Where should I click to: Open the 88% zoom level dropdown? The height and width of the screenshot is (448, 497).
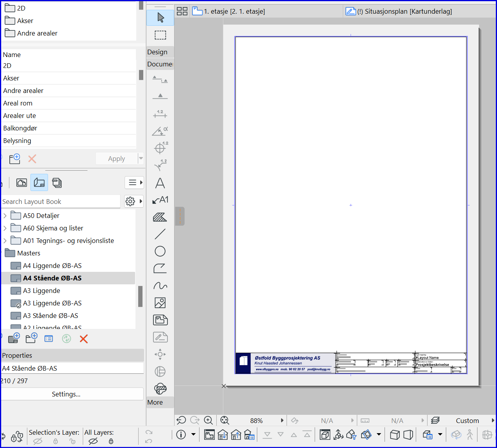point(282,421)
